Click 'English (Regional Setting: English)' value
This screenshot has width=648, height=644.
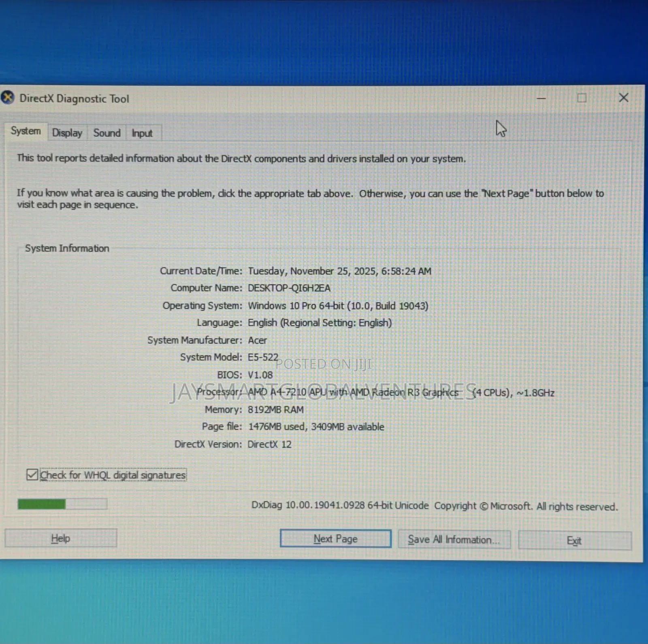click(320, 323)
